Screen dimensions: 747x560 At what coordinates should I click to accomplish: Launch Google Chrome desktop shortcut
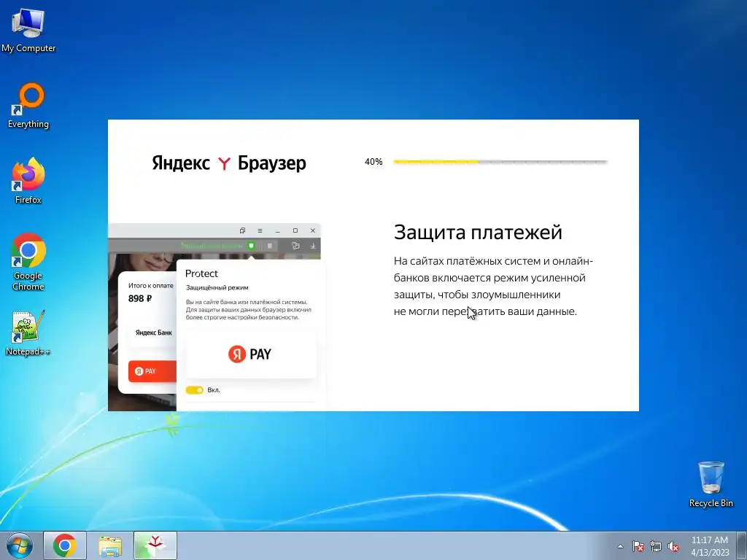click(28, 262)
